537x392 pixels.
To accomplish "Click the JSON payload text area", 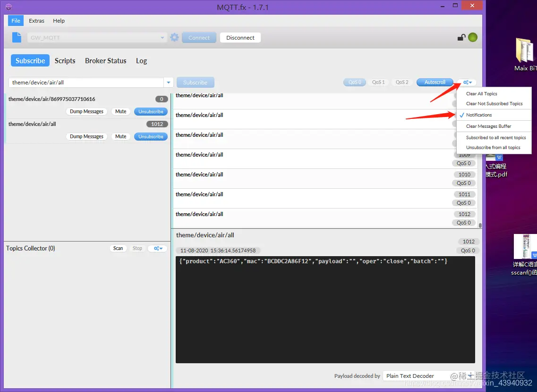I will tap(325, 309).
